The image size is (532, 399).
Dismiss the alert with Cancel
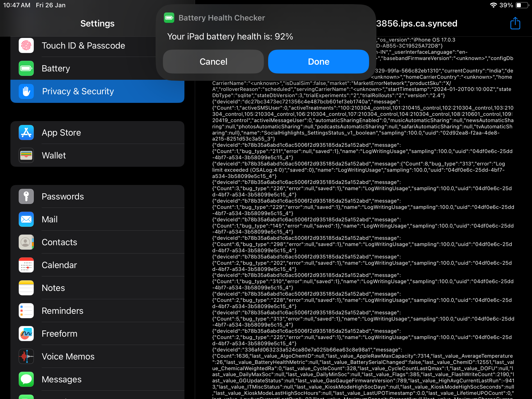coord(213,62)
